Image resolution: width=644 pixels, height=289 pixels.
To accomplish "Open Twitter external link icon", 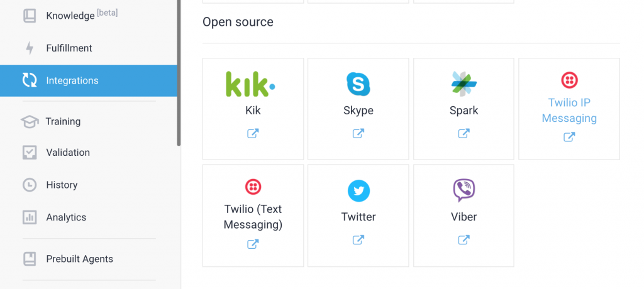I will pos(358,239).
